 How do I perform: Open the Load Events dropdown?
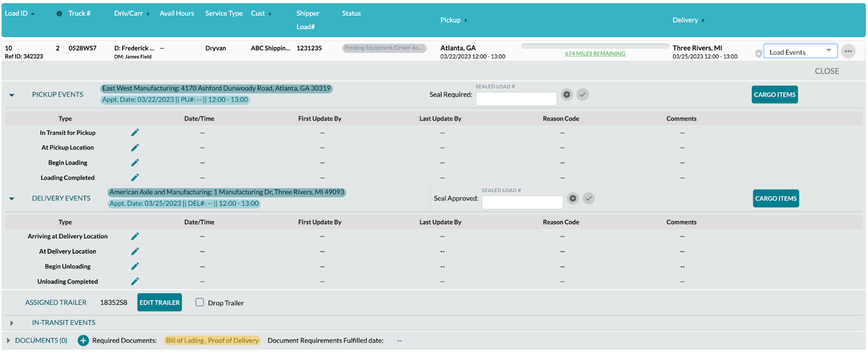click(800, 52)
